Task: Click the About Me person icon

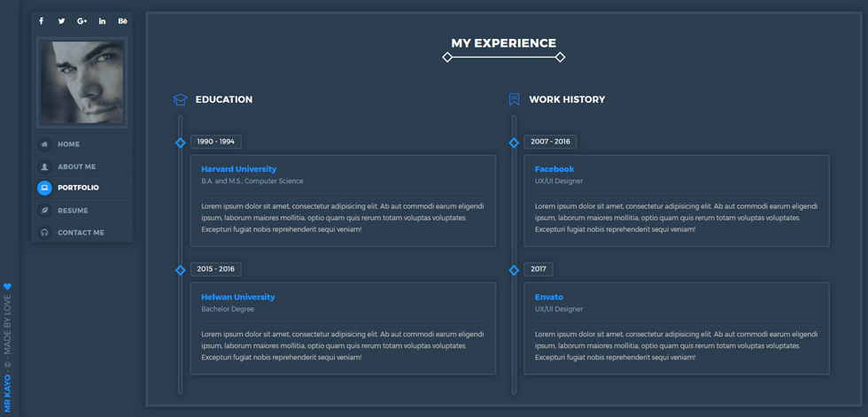Action: click(44, 166)
